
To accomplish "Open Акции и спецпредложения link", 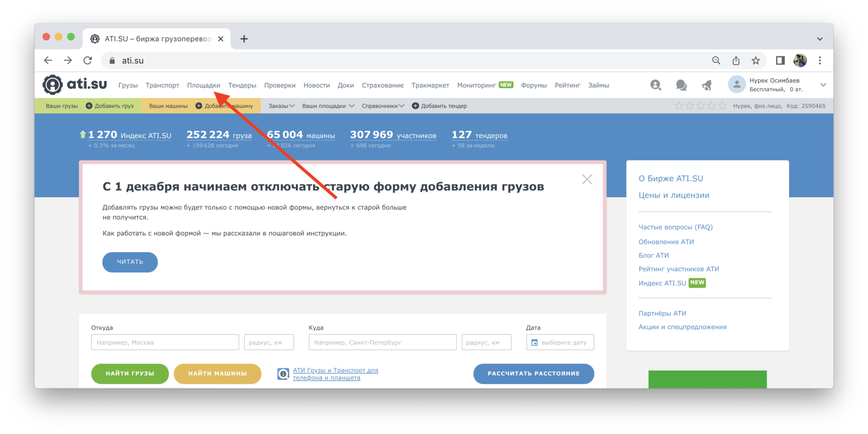I will (x=683, y=327).
